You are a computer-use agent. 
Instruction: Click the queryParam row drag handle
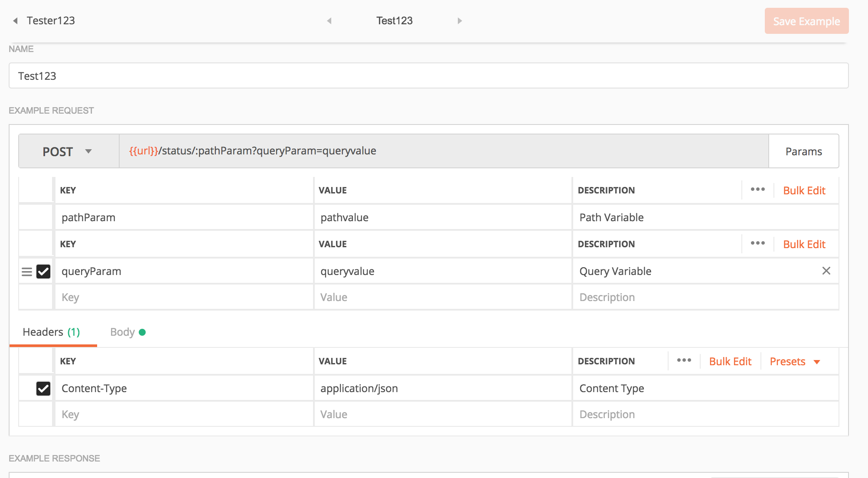[27, 272]
